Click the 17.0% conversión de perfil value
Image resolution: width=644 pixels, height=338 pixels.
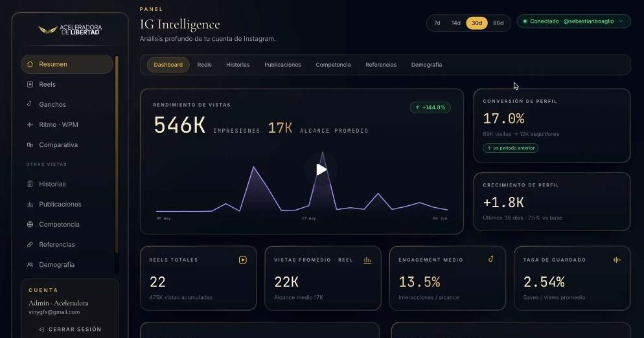pos(503,118)
